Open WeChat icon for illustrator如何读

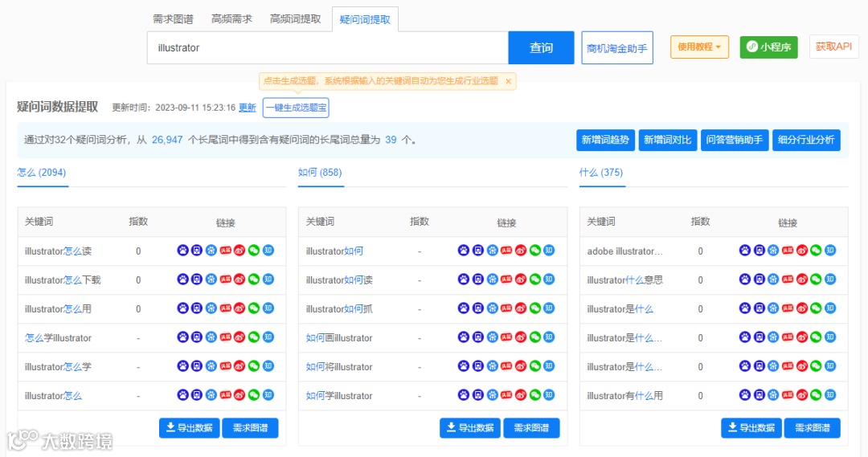(535, 280)
